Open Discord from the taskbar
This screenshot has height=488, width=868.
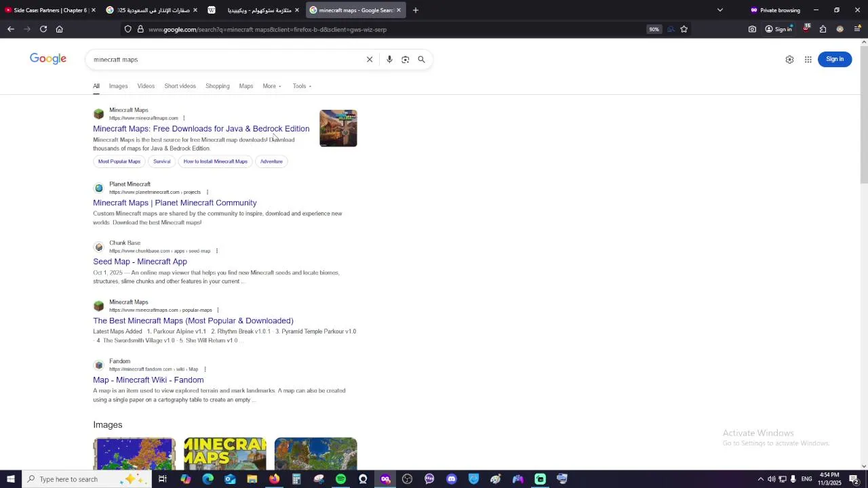click(452, 479)
